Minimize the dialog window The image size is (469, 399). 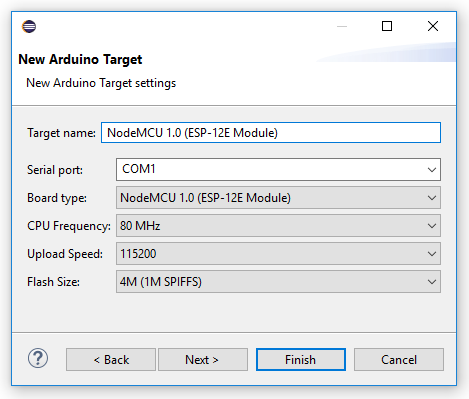(x=342, y=26)
